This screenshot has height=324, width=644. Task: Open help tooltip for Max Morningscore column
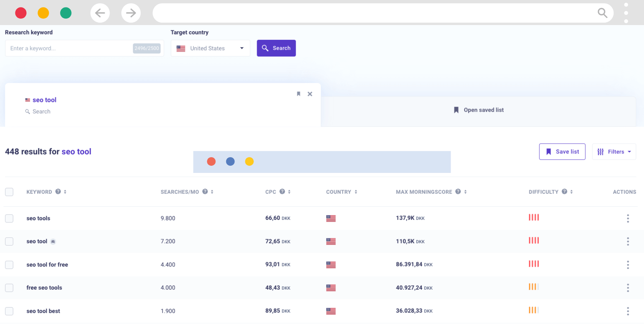point(458,192)
